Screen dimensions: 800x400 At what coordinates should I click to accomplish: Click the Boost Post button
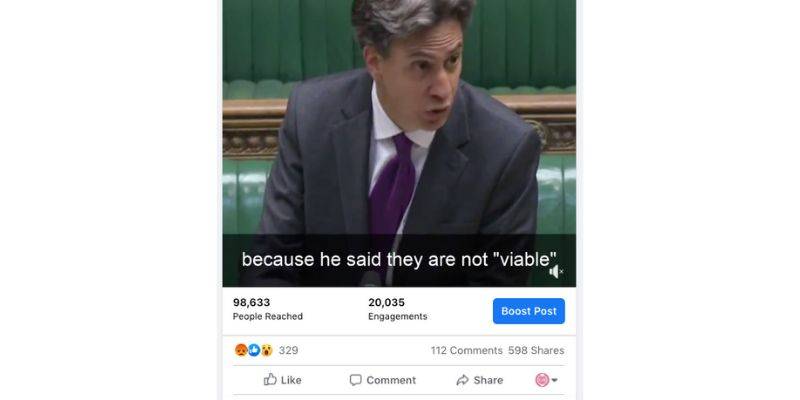pyautogui.click(x=529, y=311)
